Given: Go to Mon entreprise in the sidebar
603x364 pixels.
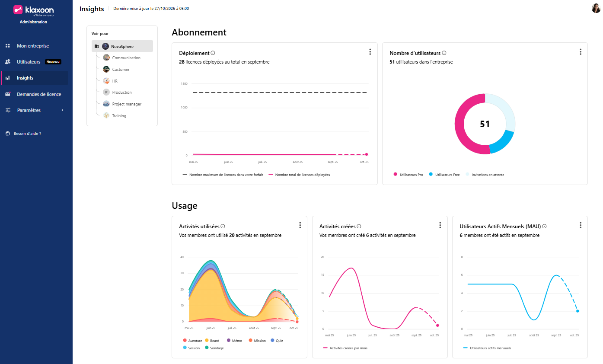Looking at the screenshot, I should [33, 46].
